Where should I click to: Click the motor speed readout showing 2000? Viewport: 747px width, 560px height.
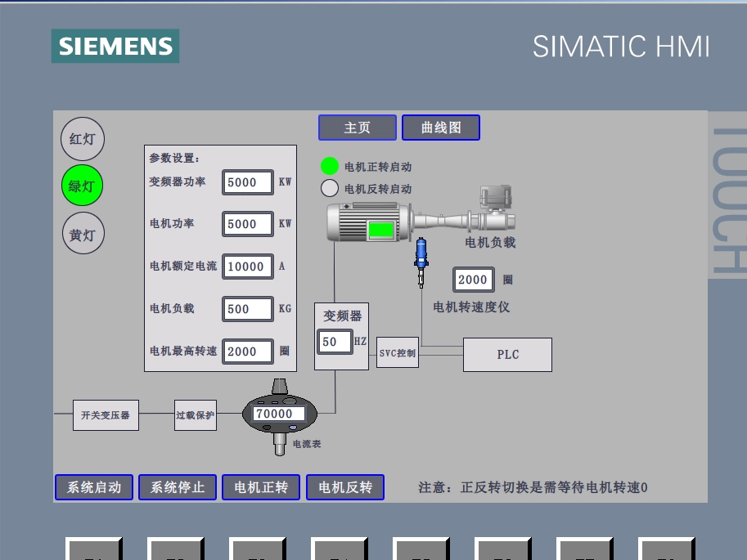474,280
